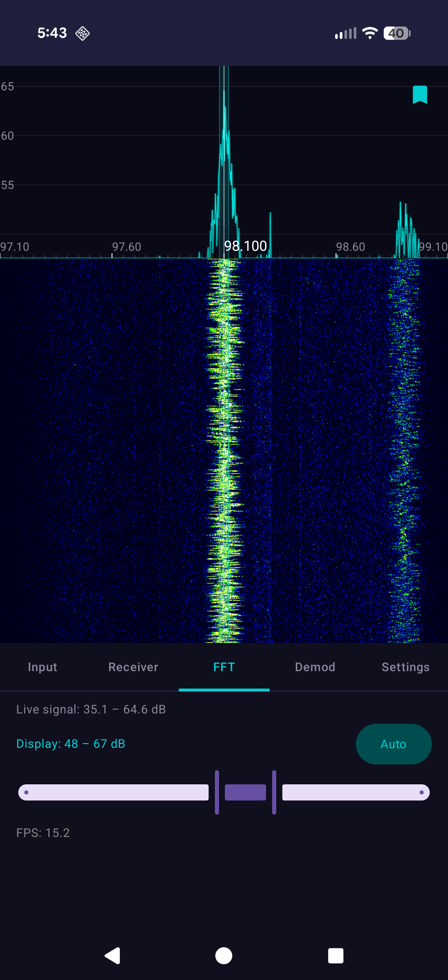The height and width of the screenshot is (980, 448).
Task: Go to the Settings tab
Action: pos(405,667)
